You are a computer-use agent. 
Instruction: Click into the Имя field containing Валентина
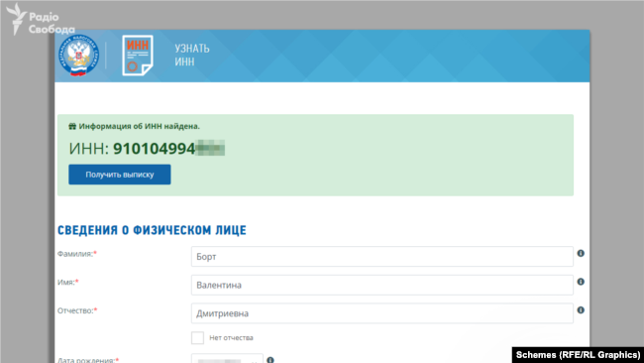(382, 285)
